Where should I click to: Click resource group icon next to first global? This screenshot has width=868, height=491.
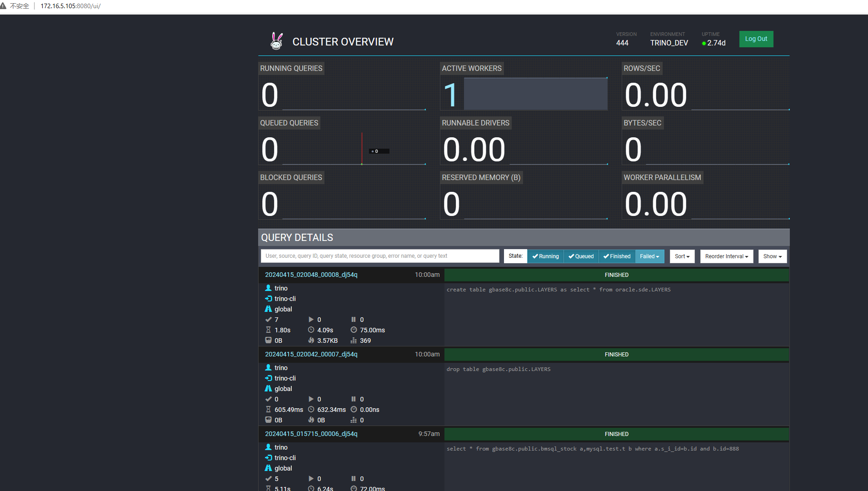(268, 309)
